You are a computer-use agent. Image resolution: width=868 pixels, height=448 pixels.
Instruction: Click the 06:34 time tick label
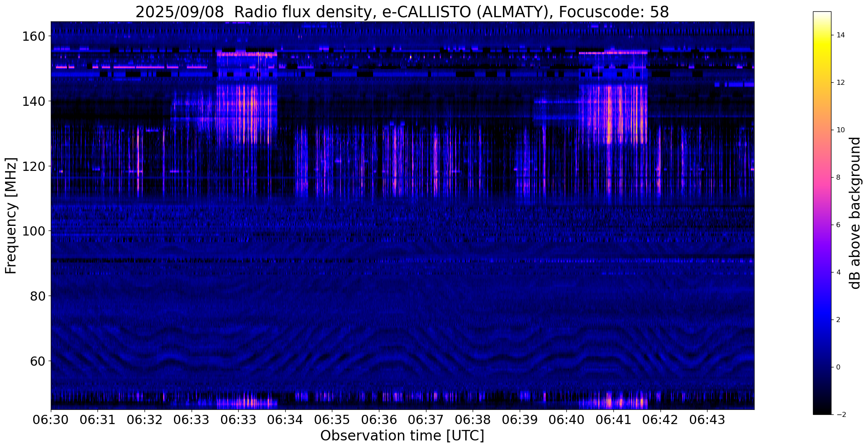coord(285,420)
